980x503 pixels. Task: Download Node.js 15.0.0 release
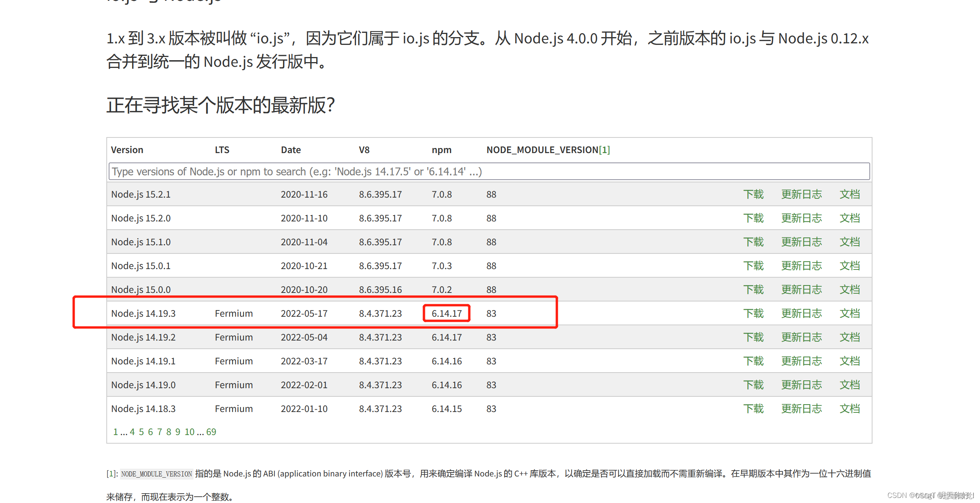tap(753, 290)
